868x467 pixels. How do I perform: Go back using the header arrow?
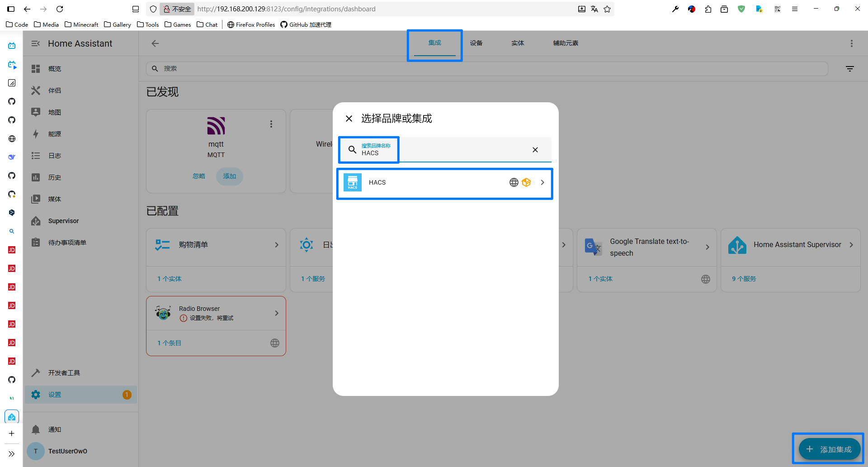tap(155, 43)
